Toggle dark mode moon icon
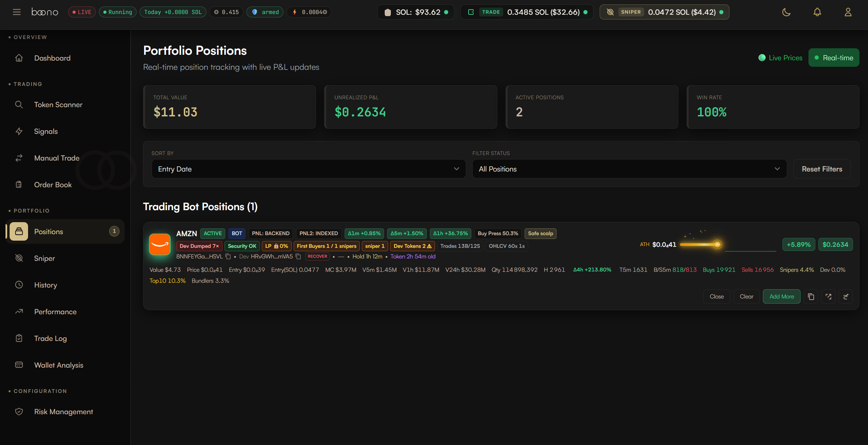 pyautogui.click(x=786, y=12)
